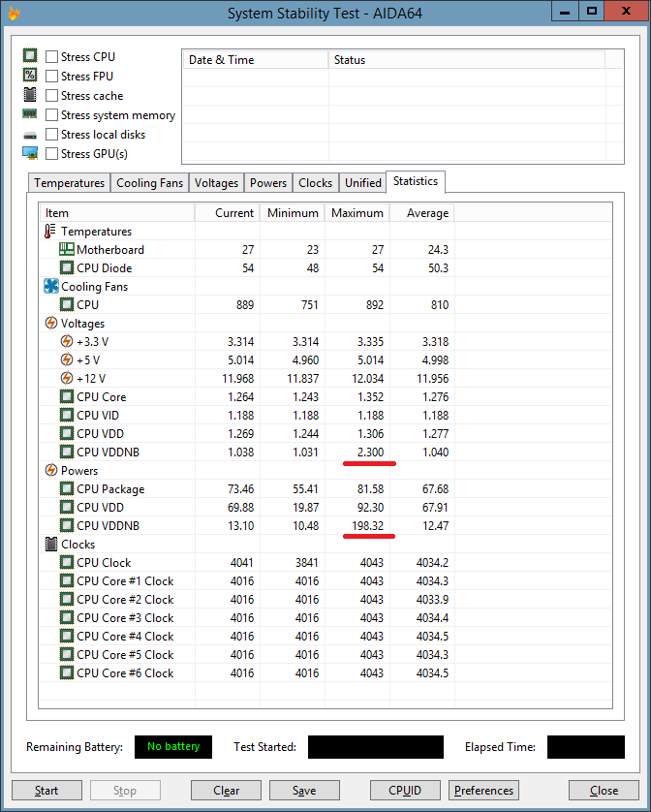
Task: Switch to the Cooling Fans tab
Action: click(149, 183)
